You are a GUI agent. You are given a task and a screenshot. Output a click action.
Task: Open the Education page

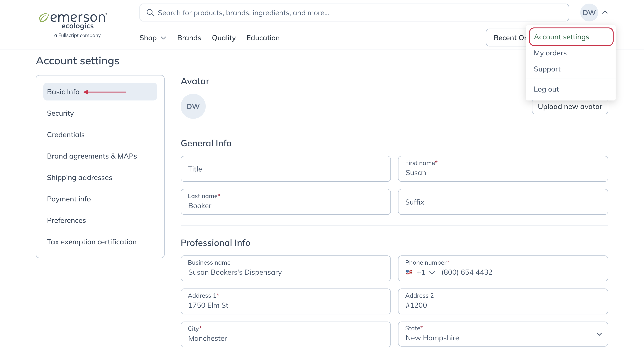263,38
